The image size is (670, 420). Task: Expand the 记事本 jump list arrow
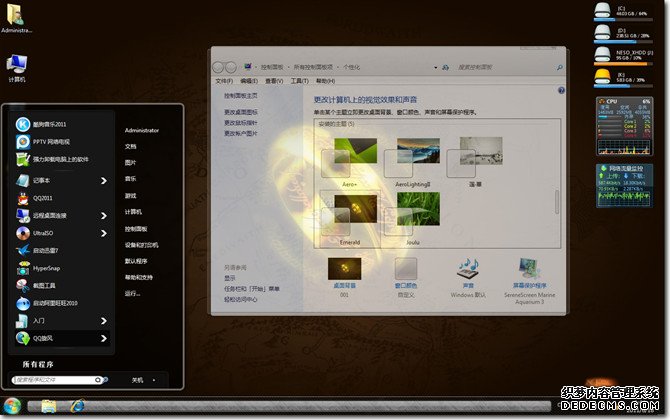point(103,181)
